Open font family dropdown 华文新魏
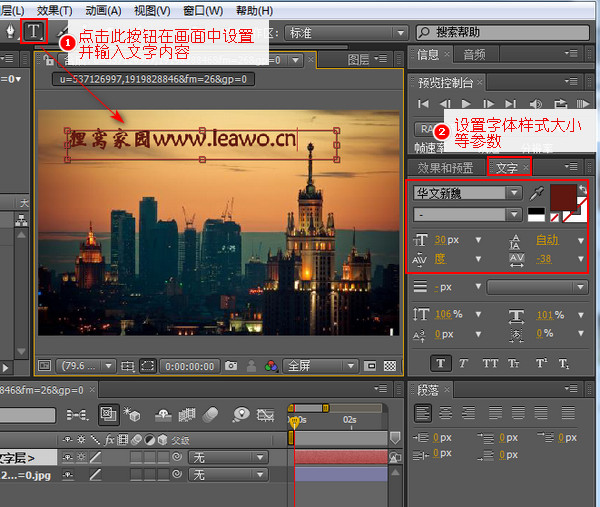The height and width of the screenshot is (507, 600). pos(467,193)
